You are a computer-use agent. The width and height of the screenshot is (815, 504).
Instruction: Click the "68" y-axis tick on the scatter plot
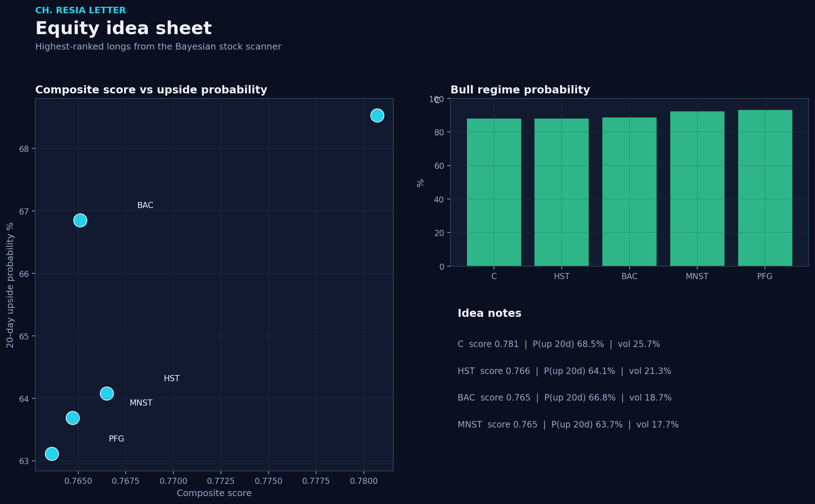(24, 149)
